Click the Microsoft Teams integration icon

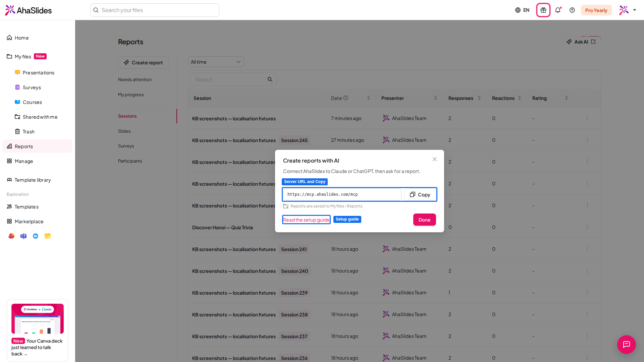pyautogui.click(x=23, y=236)
